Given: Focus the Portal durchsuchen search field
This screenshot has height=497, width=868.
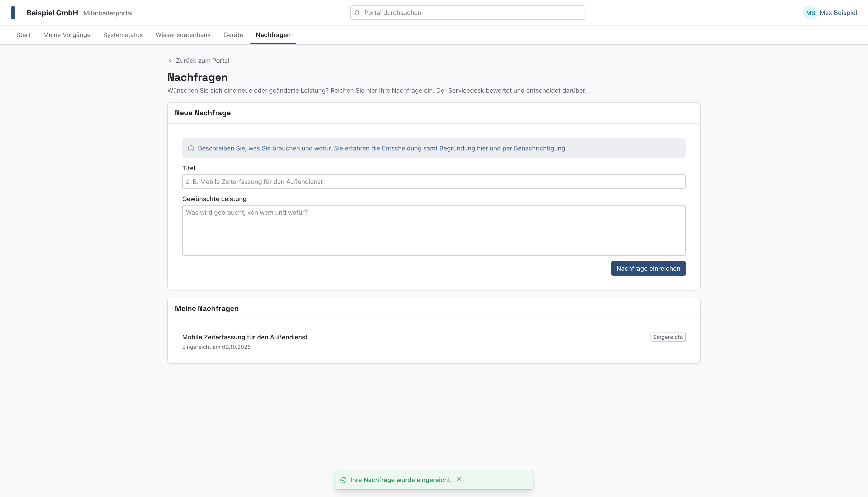Looking at the screenshot, I should 467,13.
